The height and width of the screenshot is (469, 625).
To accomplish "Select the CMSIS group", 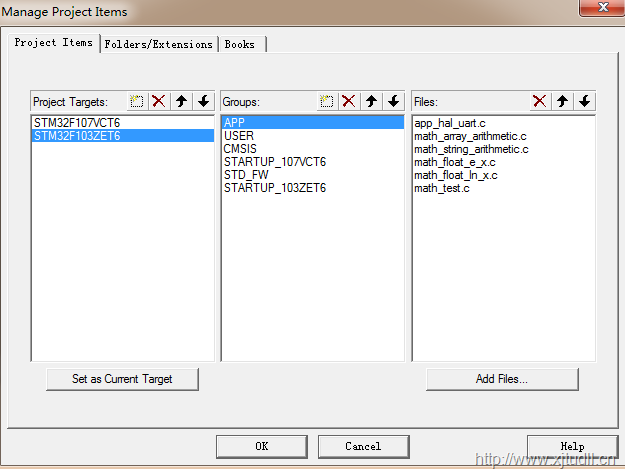I will click(240, 149).
